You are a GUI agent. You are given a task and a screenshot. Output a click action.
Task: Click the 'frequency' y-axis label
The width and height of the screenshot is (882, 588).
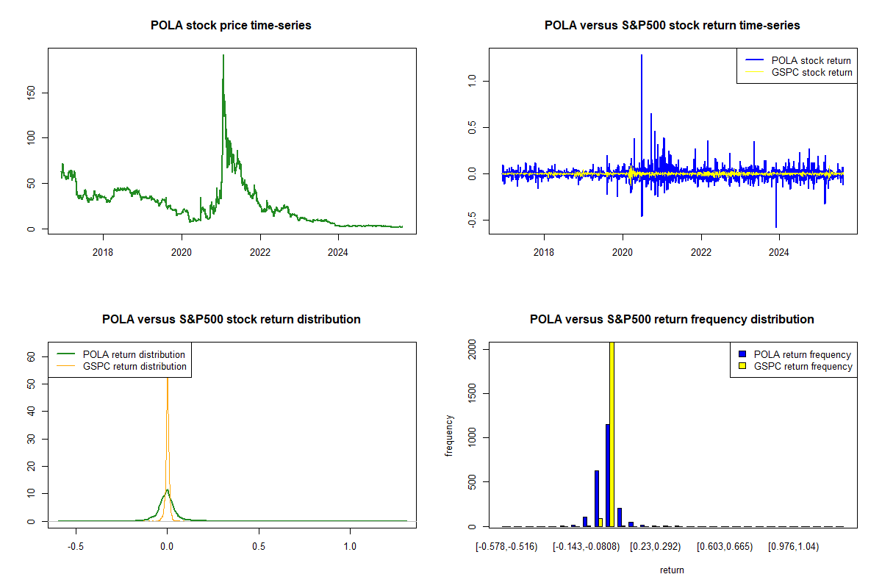(x=449, y=436)
